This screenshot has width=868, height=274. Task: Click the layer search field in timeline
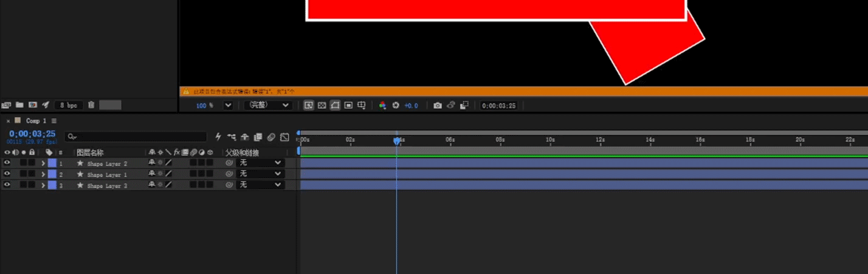(135, 137)
